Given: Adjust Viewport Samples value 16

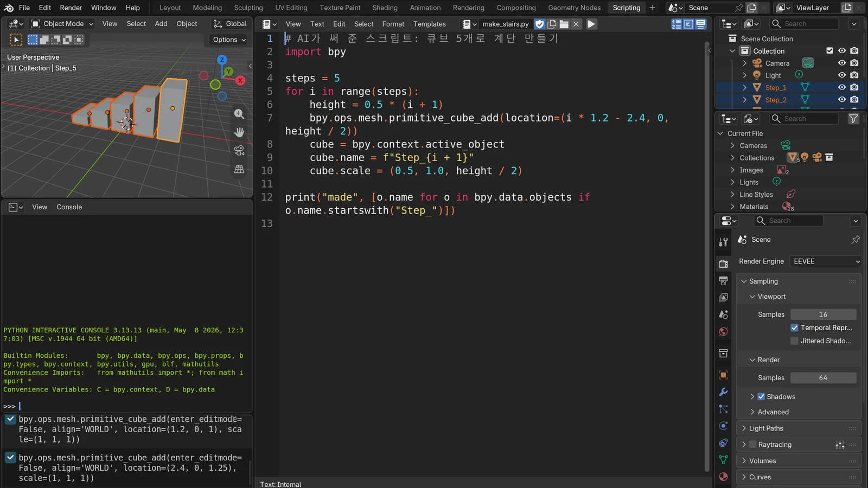Looking at the screenshot, I should pos(823,314).
